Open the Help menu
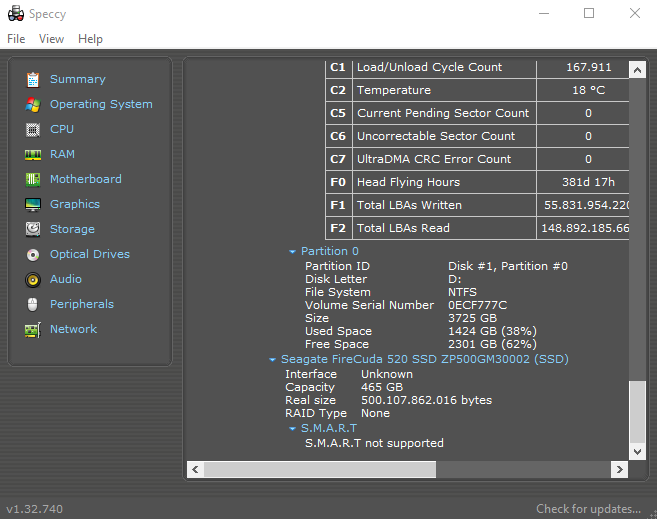The width and height of the screenshot is (657, 519). pyautogui.click(x=90, y=39)
